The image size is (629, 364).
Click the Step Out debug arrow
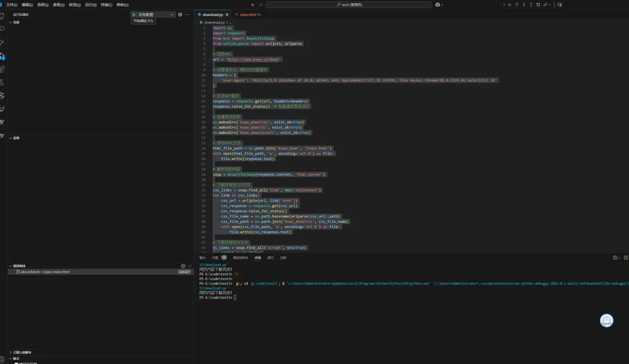[x=531, y=5]
